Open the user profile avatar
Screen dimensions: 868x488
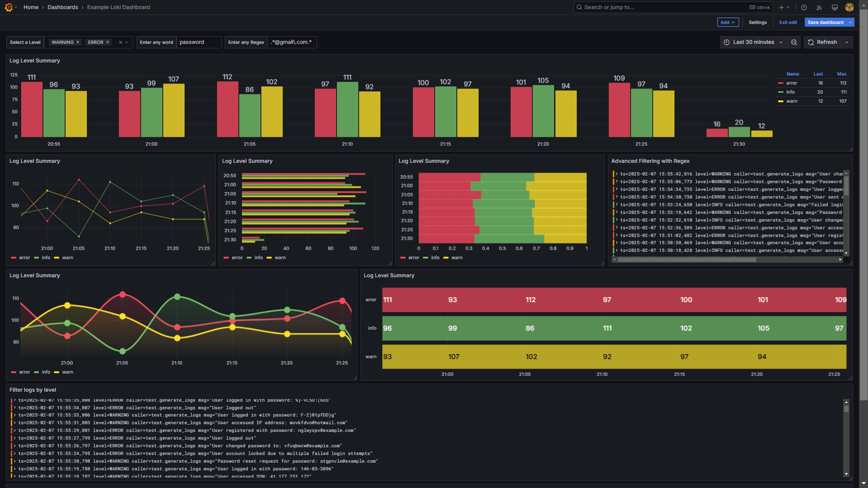pyautogui.click(x=849, y=7)
